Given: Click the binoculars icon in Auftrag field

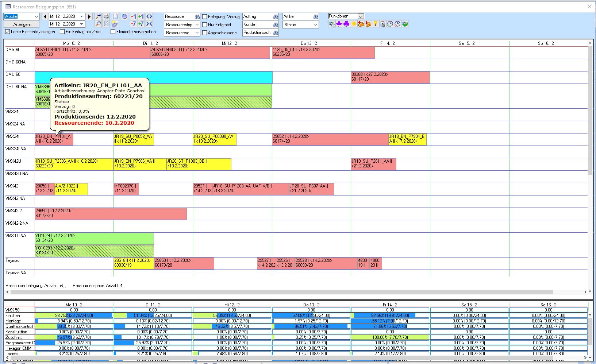Looking at the screenshot, I should (276, 16).
